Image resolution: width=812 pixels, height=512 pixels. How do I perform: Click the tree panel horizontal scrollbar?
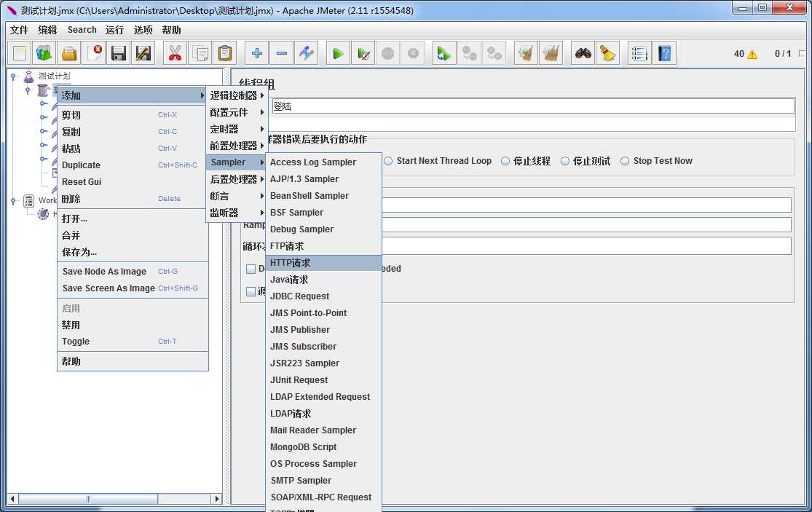tap(88, 499)
